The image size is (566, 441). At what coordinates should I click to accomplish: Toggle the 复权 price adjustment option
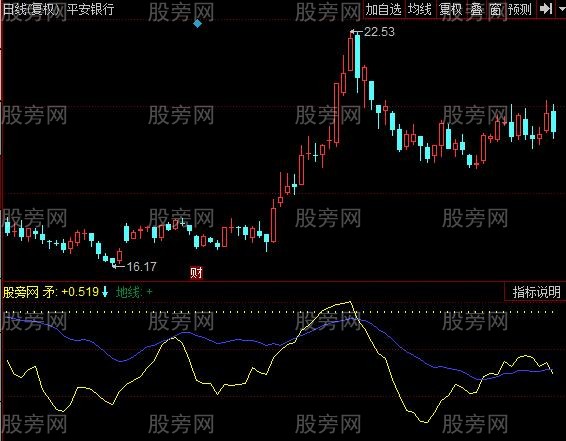pos(450,9)
